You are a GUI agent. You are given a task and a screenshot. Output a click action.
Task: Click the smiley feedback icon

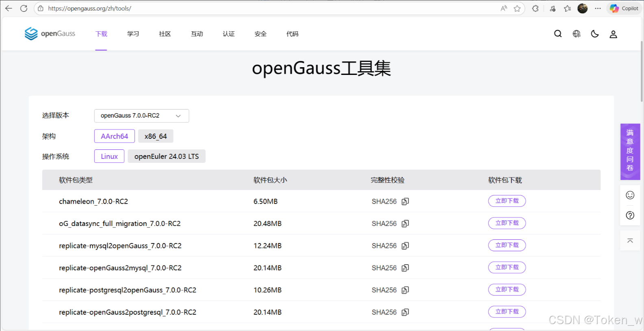(630, 195)
